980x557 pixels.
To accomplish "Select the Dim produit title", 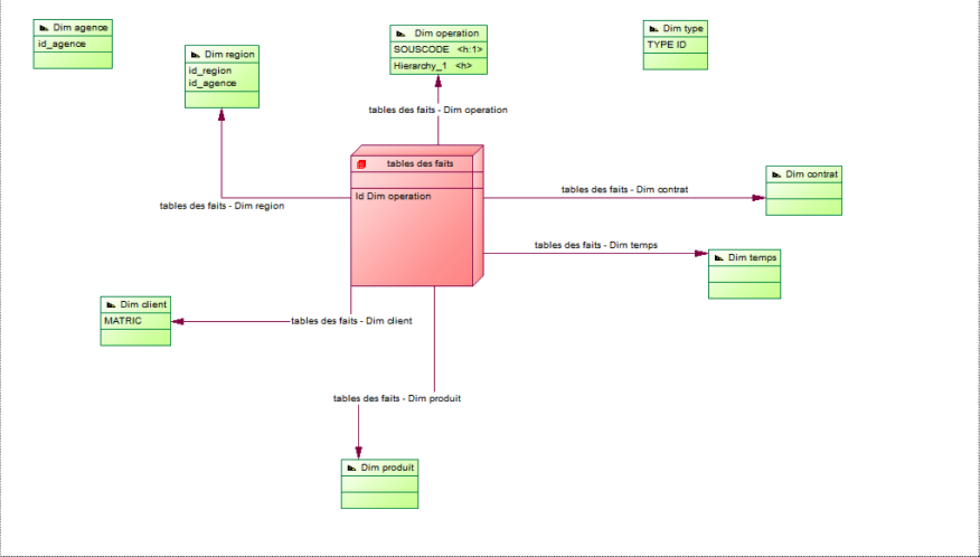I will tap(387, 467).
